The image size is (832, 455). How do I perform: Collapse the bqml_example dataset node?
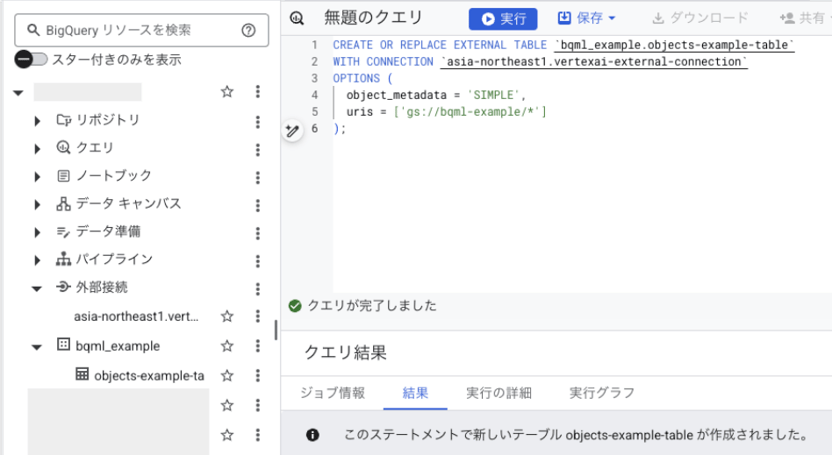[x=37, y=347]
